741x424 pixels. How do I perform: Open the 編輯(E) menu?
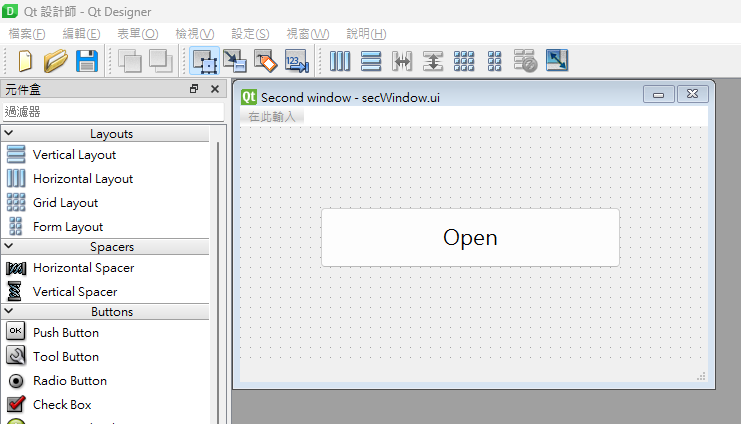click(x=81, y=34)
